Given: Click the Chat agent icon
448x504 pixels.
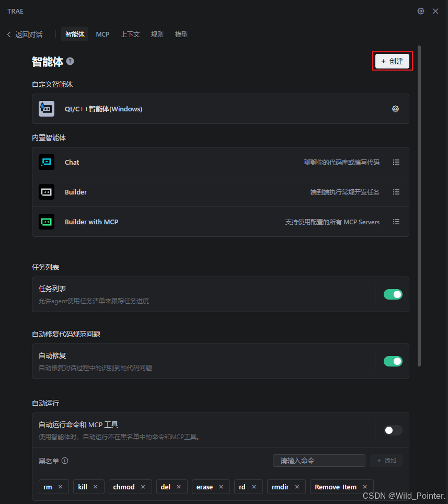Looking at the screenshot, I should 47,162.
